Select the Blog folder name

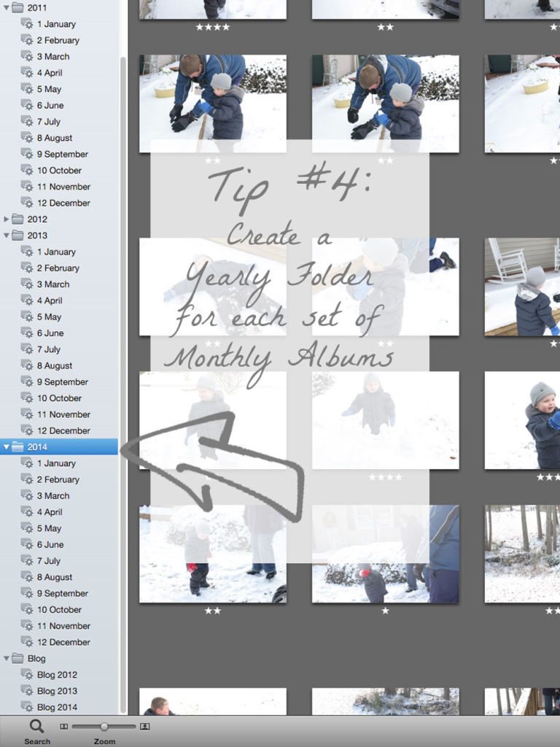tap(36, 659)
